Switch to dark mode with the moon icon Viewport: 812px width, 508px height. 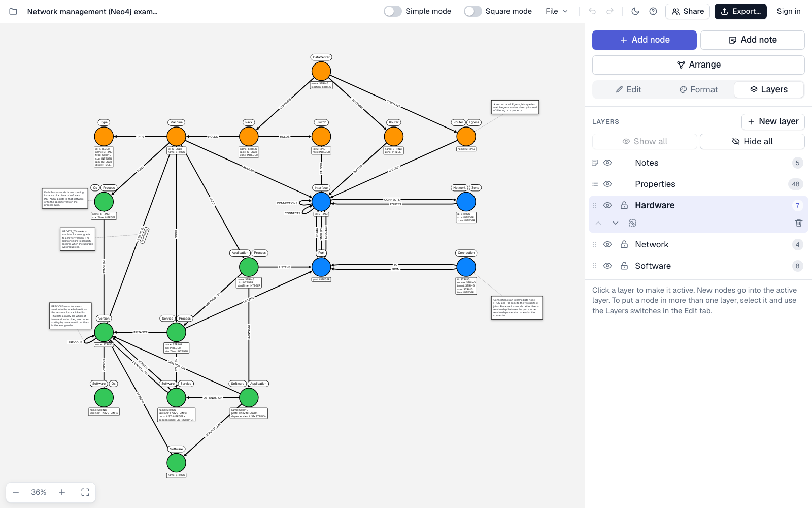[635, 11]
